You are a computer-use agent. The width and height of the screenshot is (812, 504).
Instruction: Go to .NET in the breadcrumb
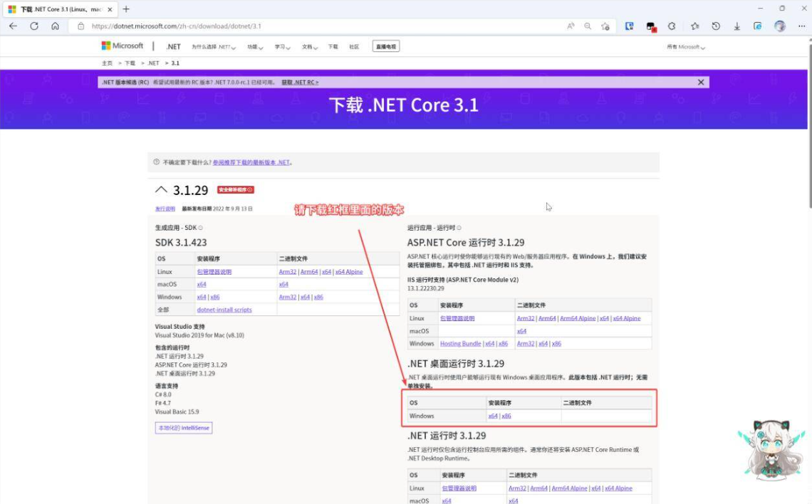tap(153, 63)
